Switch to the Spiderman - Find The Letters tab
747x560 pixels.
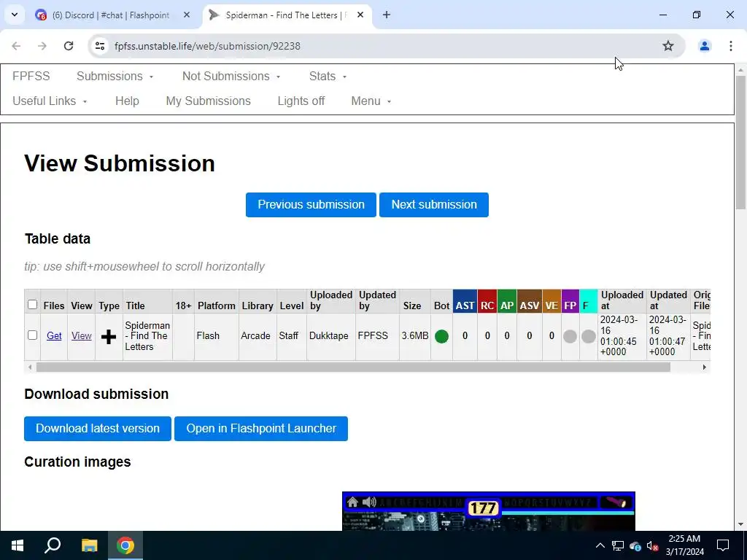(287, 15)
